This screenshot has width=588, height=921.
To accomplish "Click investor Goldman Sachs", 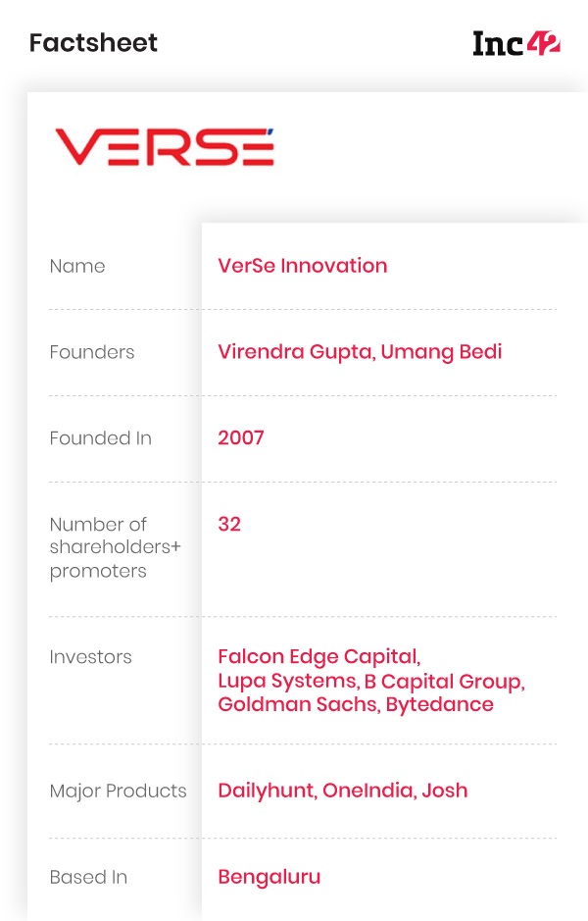I will click(x=299, y=704).
